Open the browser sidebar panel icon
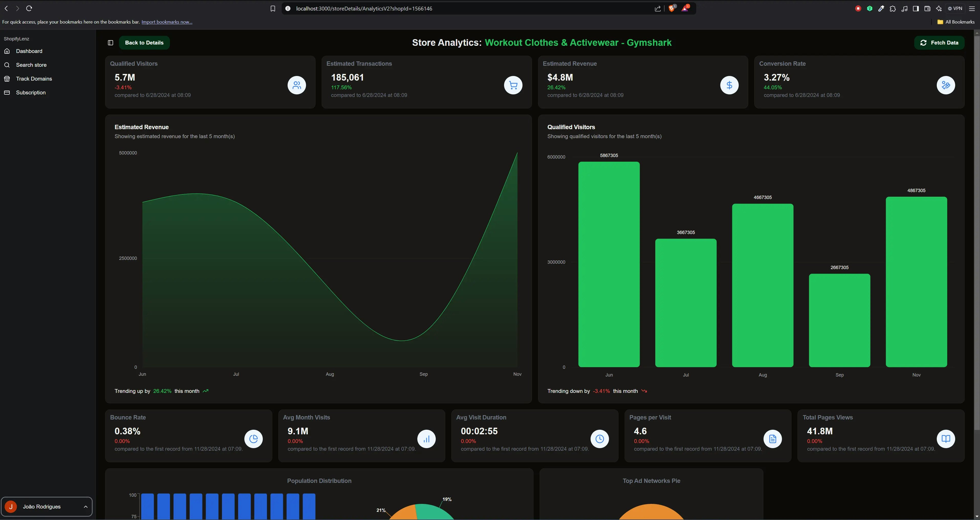 (916, 8)
